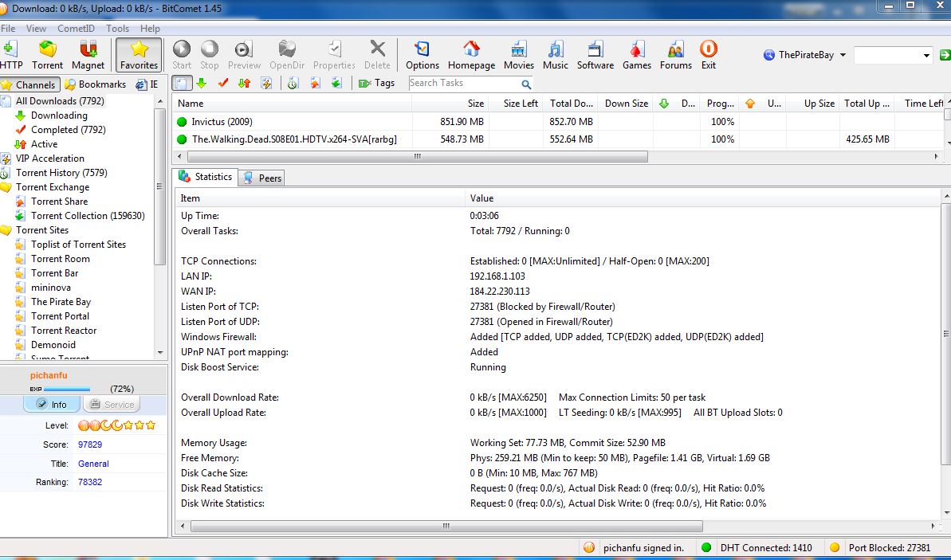Click the green go arrow beside search box
The height and width of the screenshot is (560, 951).
(945, 55)
